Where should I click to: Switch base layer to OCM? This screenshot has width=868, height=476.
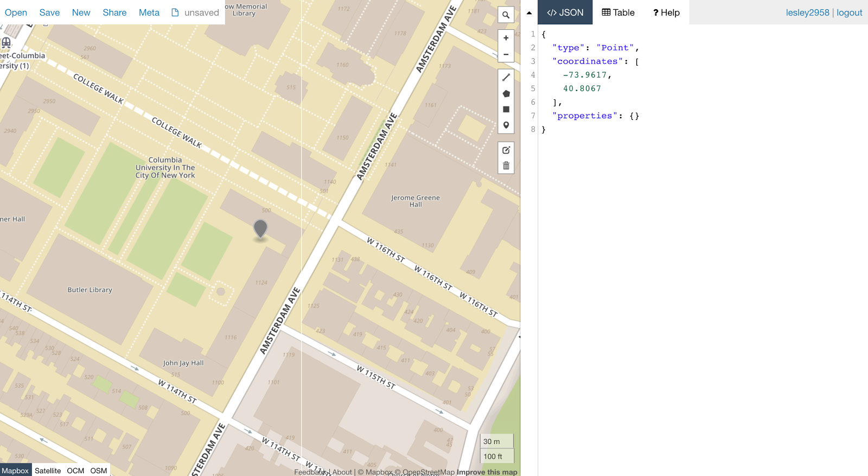point(75,471)
